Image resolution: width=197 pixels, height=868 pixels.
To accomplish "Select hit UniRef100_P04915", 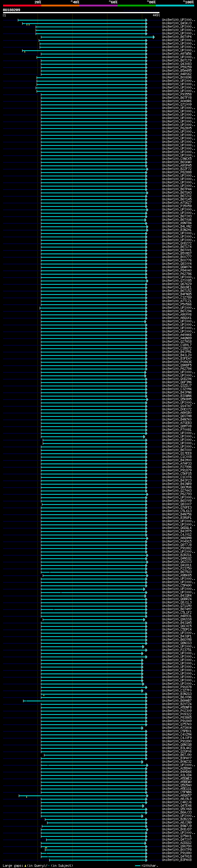I will tap(177, 541).
